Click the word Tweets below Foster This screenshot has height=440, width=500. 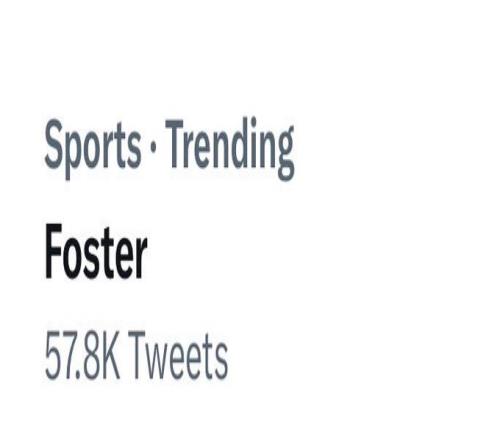(x=178, y=355)
